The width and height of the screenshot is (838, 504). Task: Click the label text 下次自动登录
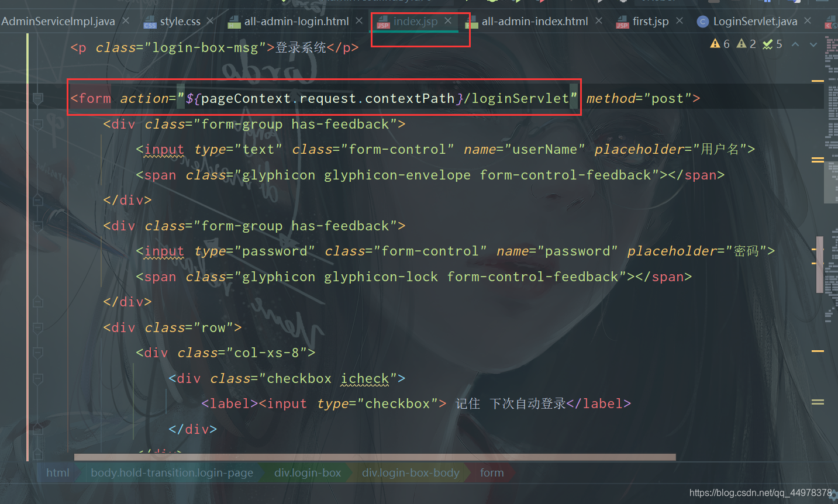click(x=527, y=404)
